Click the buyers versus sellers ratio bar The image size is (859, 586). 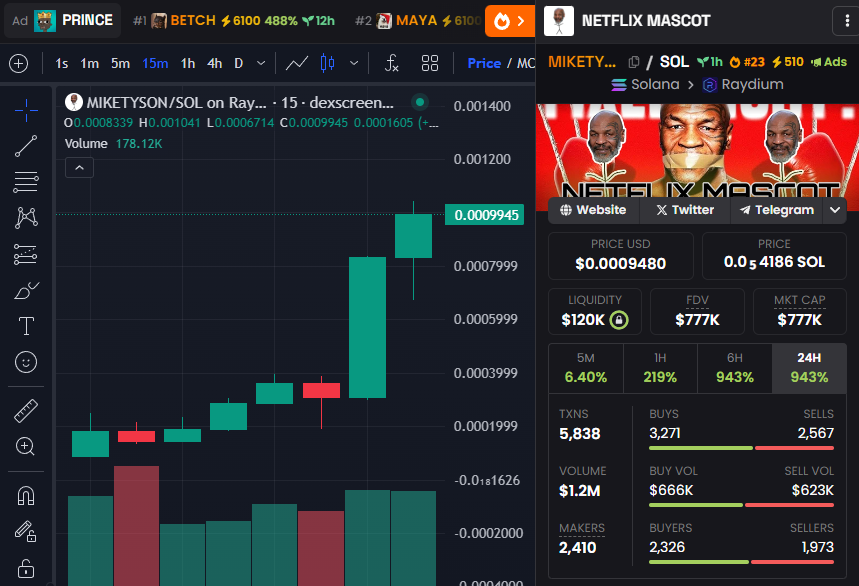tap(741, 562)
